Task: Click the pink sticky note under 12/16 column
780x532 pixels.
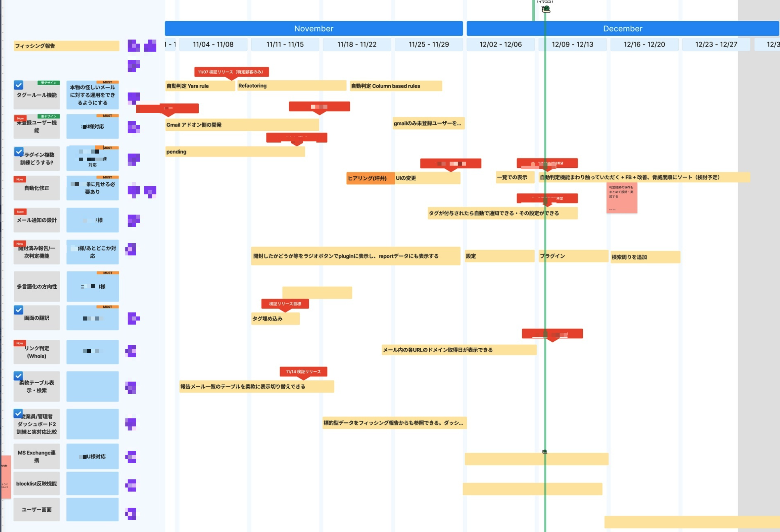Action: pos(622,198)
